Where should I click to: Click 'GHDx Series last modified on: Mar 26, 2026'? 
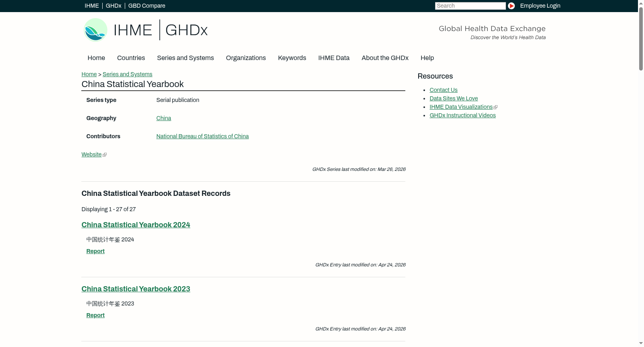[x=359, y=169]
